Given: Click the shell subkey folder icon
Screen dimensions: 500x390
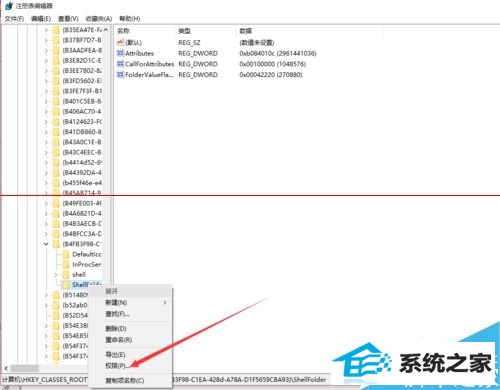Looking at the screenshot, I should [66, 275].
